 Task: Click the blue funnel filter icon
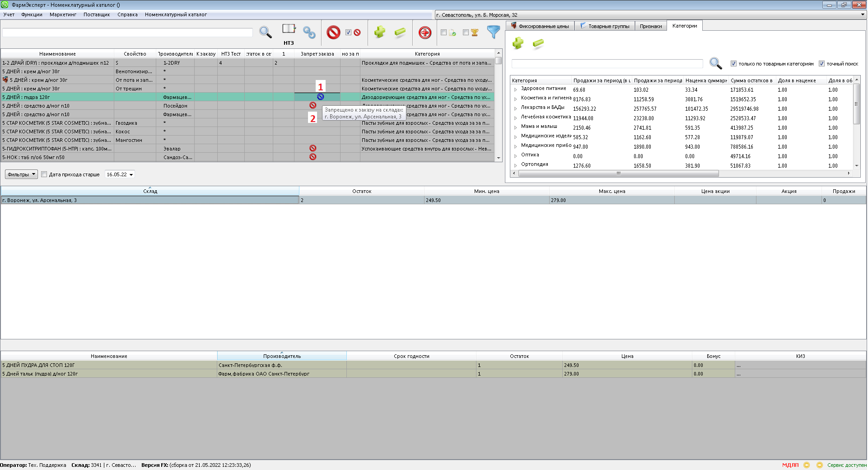pyautogui.click(x=493, y=32)
